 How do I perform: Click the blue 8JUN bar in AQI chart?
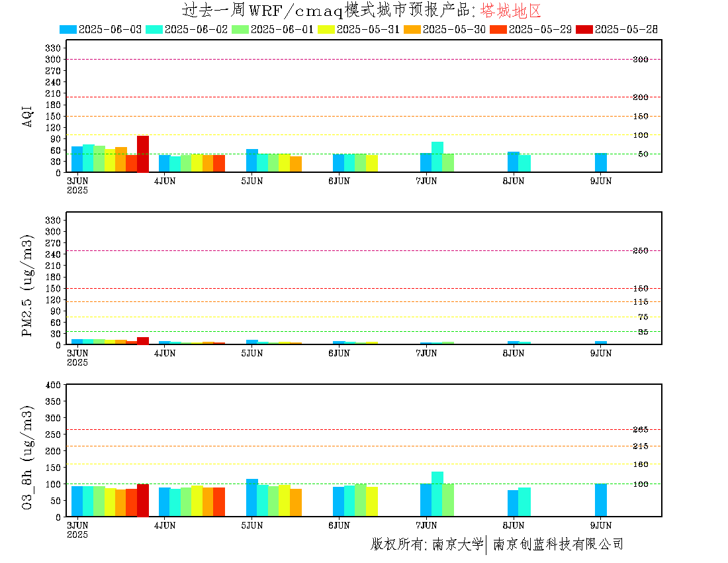pyautogui.click(x=514, y=162)
